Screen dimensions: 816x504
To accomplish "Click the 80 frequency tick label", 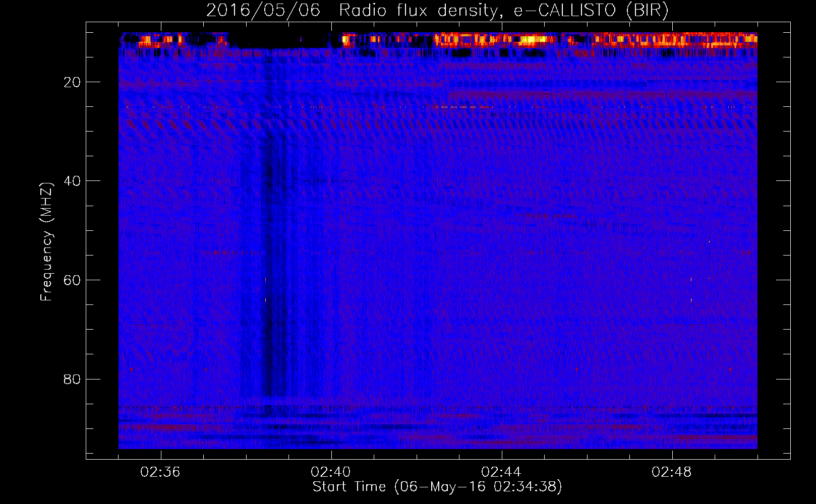I will coord(73,379).
